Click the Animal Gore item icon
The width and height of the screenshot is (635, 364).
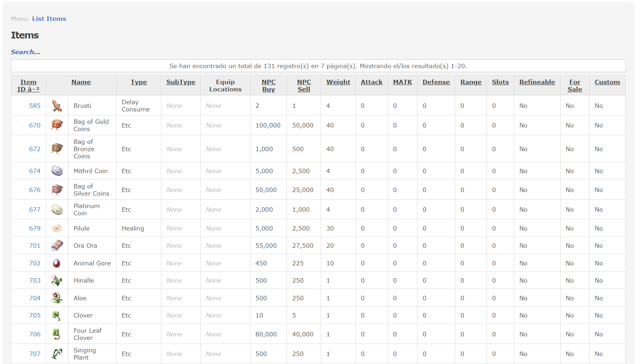click(x=57, y=263)
